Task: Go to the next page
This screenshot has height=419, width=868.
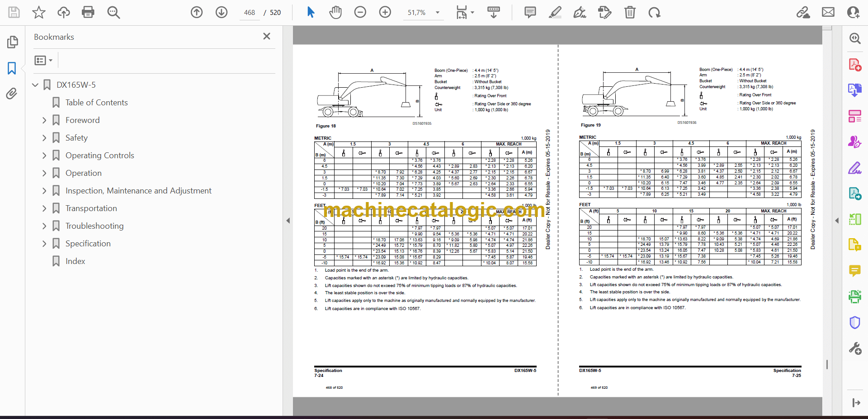Action: click(222, 12)
